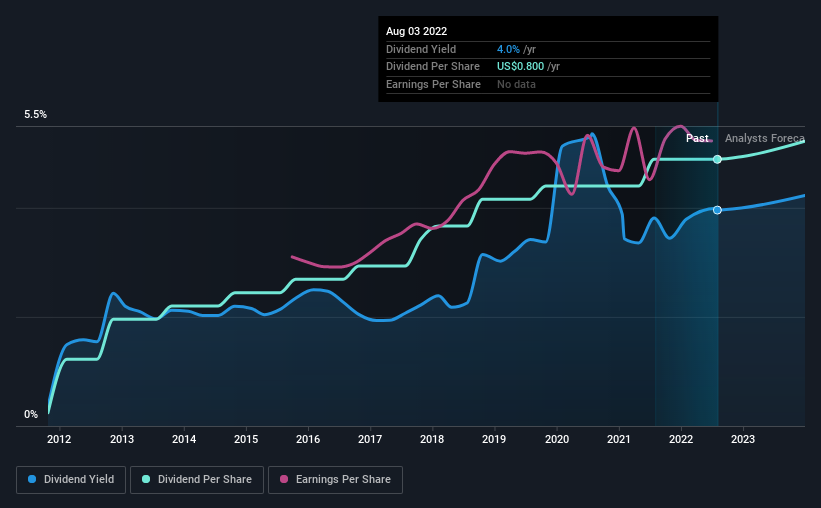Toggle the Dividend Yield legend series
Image resolution: width=821 pixels, height=508 pixels.
pos(71,479)
